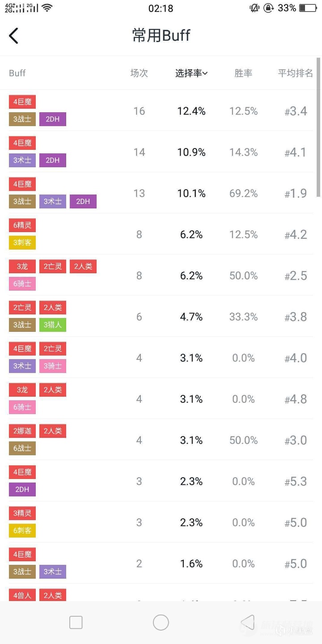Select the pink 6骑士 tag under 3龙 2亡灵
The height and width of the screenshot is (644, 322).
point(22,284)
